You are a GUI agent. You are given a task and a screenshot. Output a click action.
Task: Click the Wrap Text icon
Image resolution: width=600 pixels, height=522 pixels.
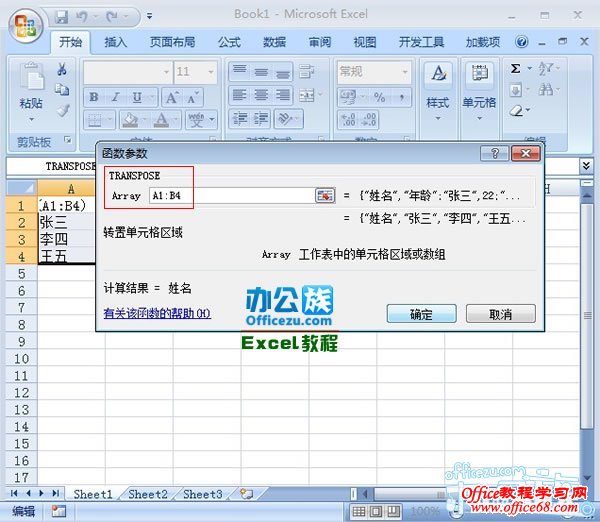pyautogui.click(x=306, y=71)
